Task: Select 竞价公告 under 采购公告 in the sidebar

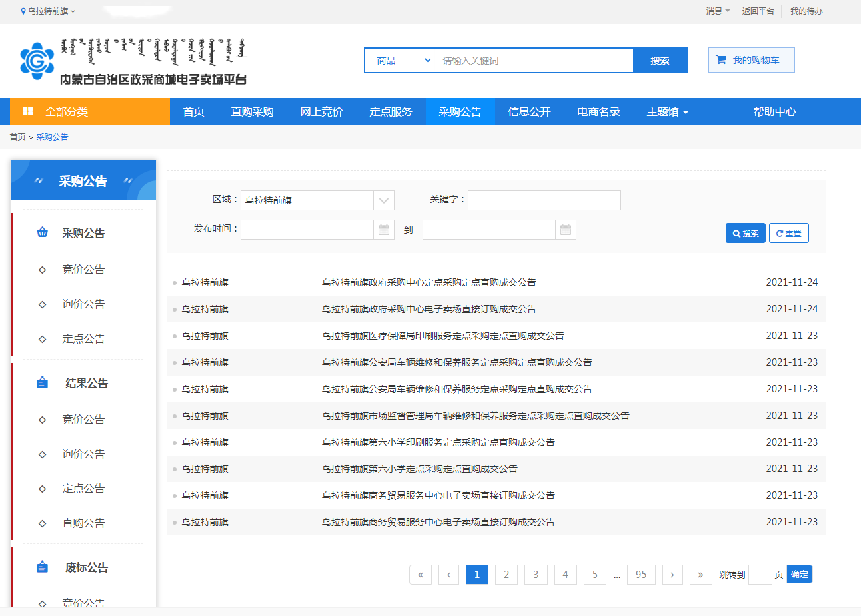Action: click(x=83, y=270)
